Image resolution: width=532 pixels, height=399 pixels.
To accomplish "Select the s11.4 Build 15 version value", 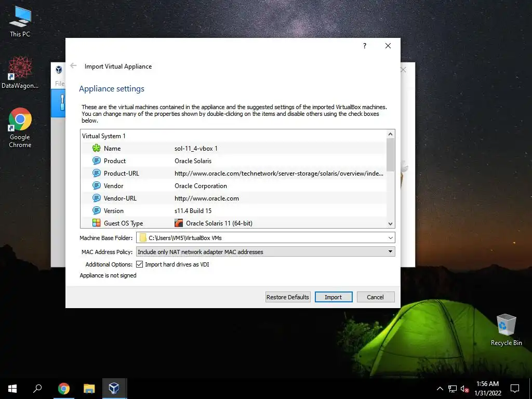I will tap(193, 211).
